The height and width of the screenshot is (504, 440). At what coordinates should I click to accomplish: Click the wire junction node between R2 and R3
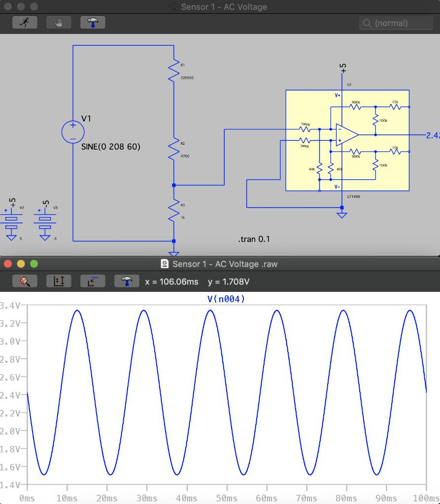[x=174, y=185]
